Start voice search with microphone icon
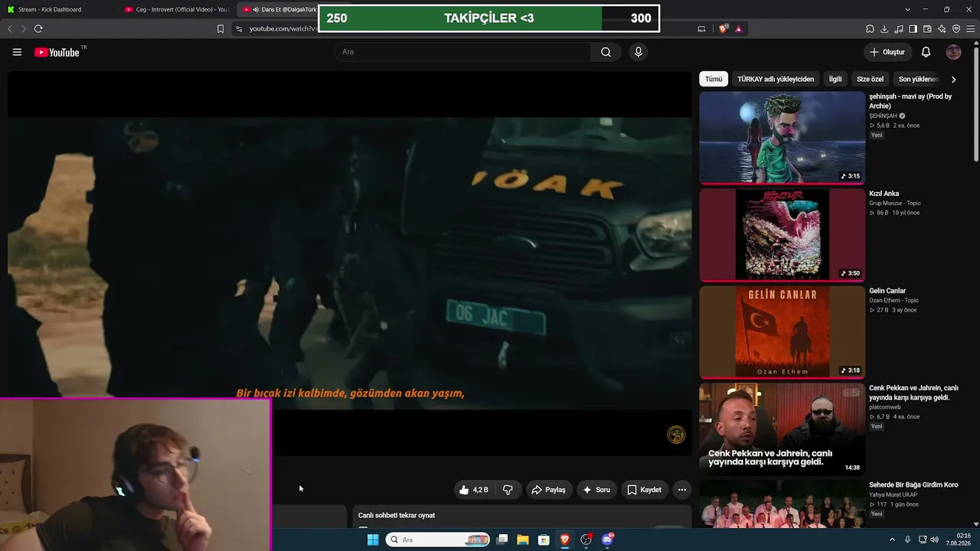 click(639, 52)
